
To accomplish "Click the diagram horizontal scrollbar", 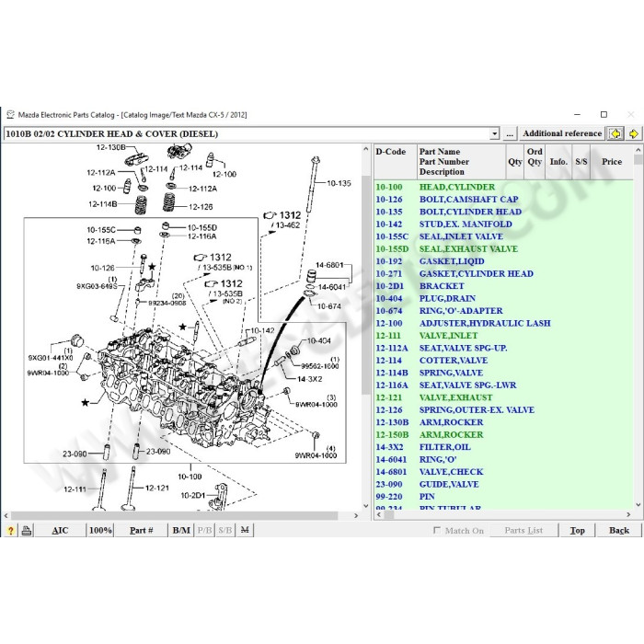I will (181, 515).
